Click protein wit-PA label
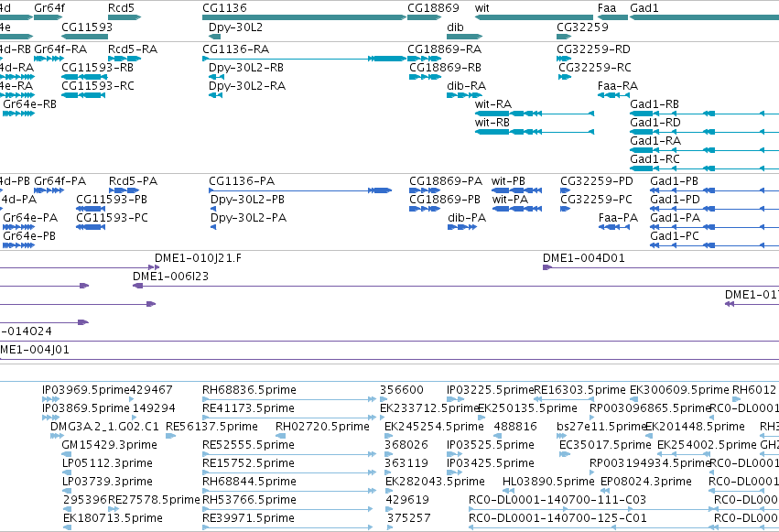 click(x=509, y=200)
